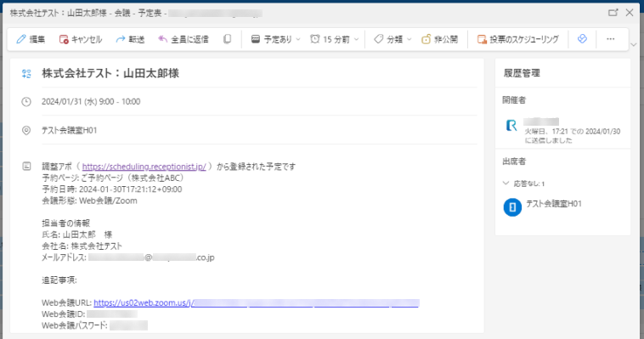Click the 予約日時 timestamp line
Viewport: 644px width, 339px height.
click(111, 189)
